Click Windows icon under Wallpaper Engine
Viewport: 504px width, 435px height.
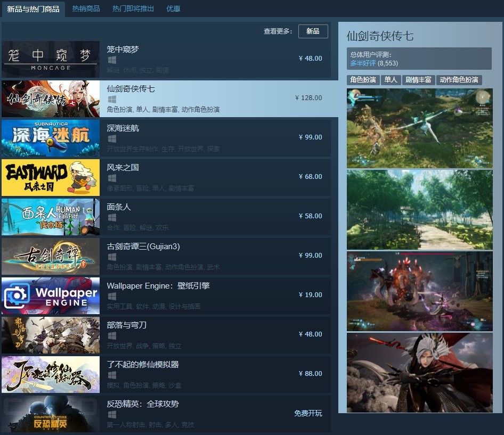tap(112, 296)
